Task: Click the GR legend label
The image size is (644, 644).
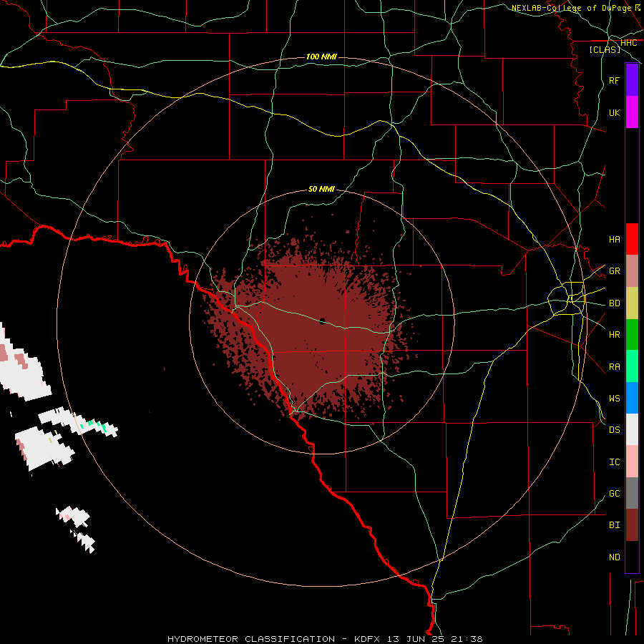Action: tap(614, 271)
